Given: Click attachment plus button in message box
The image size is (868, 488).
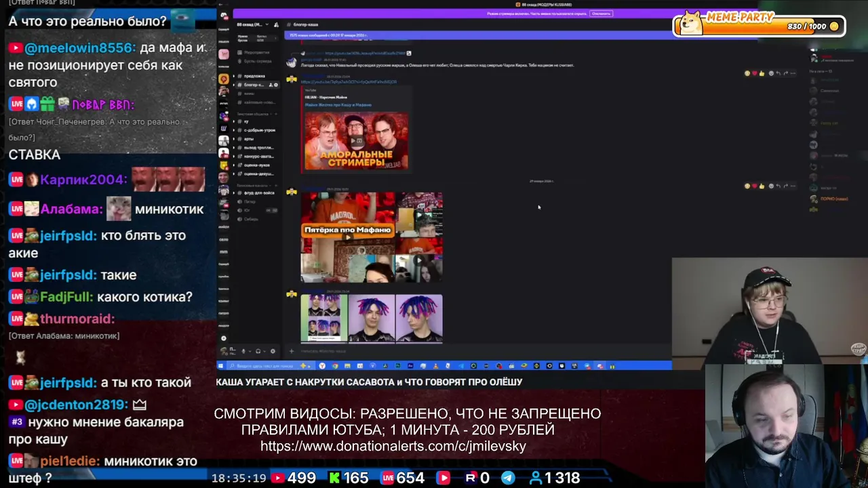Looking at the screenshot, I should click(x=292, y=351).
